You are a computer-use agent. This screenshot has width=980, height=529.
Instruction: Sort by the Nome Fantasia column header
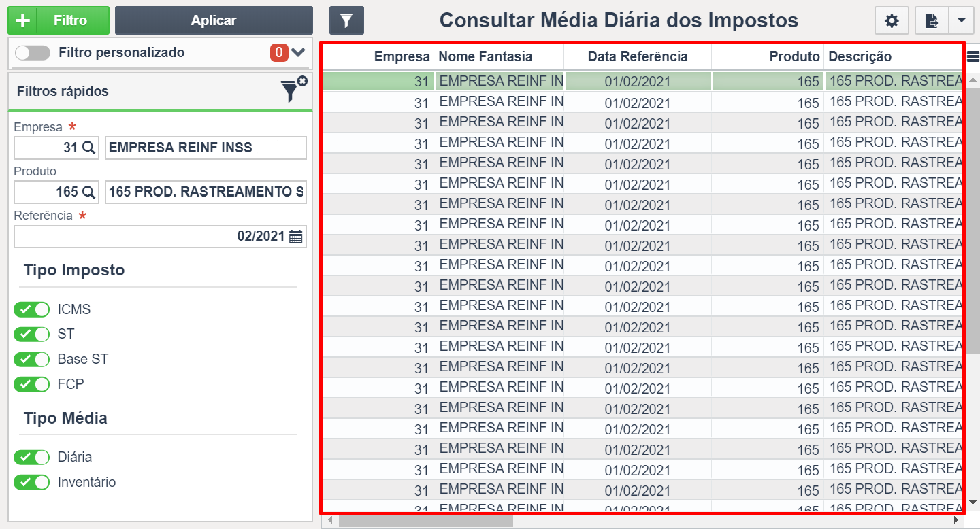[499, 56]
